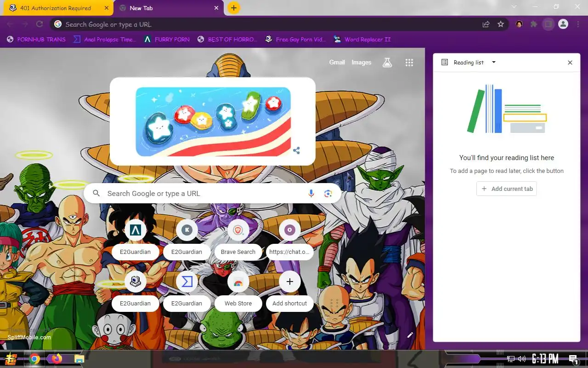Share the Google doodle
The width and height of the screenshot is (588, 368).
tap(296, 150)
